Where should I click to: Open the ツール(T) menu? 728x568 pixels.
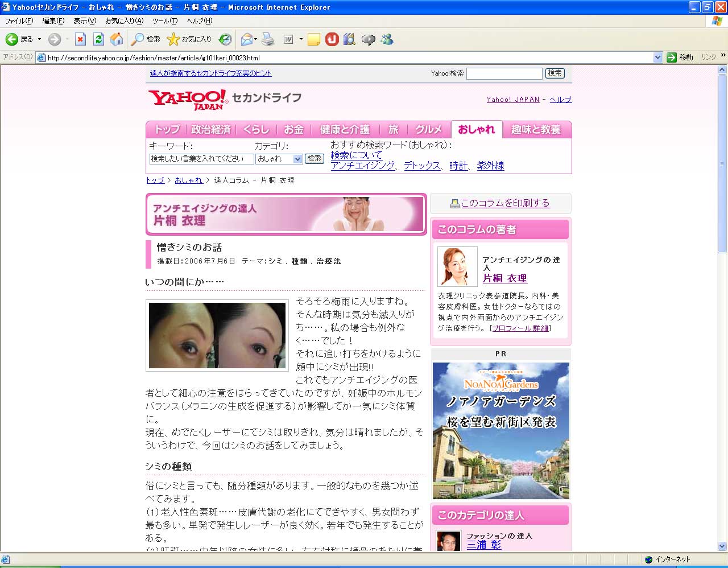point(164,21)
